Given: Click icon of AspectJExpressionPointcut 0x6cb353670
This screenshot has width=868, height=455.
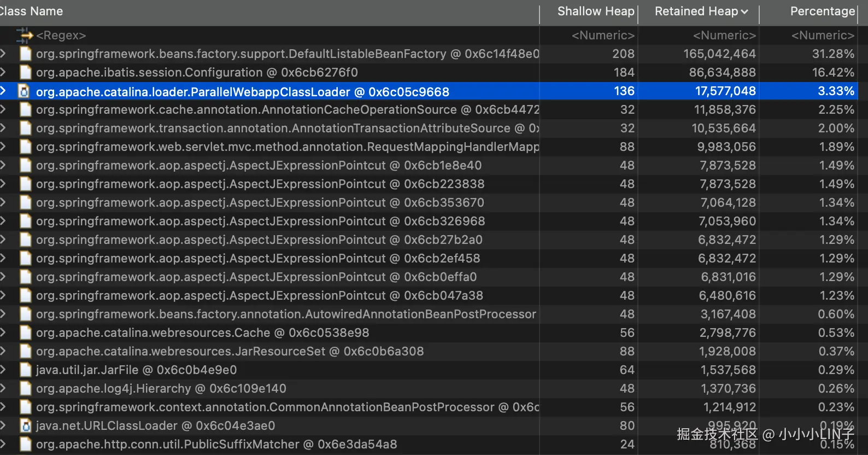Looking at the screenshot, I should click(25, 202).
